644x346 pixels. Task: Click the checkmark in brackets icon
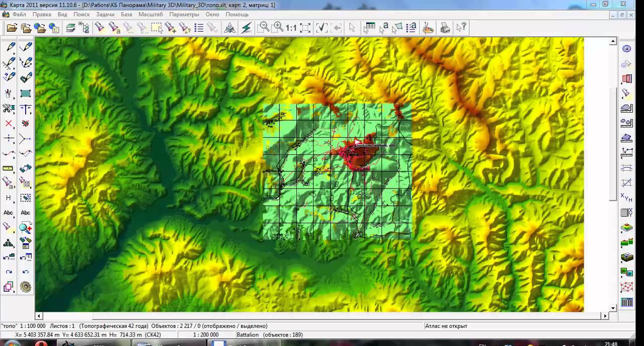pos(322,28)
